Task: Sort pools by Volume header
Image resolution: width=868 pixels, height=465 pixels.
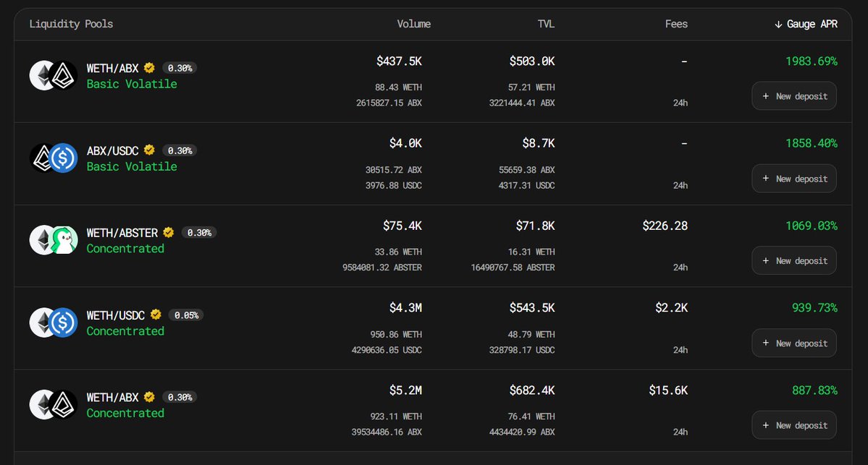Action: point(413,24)
